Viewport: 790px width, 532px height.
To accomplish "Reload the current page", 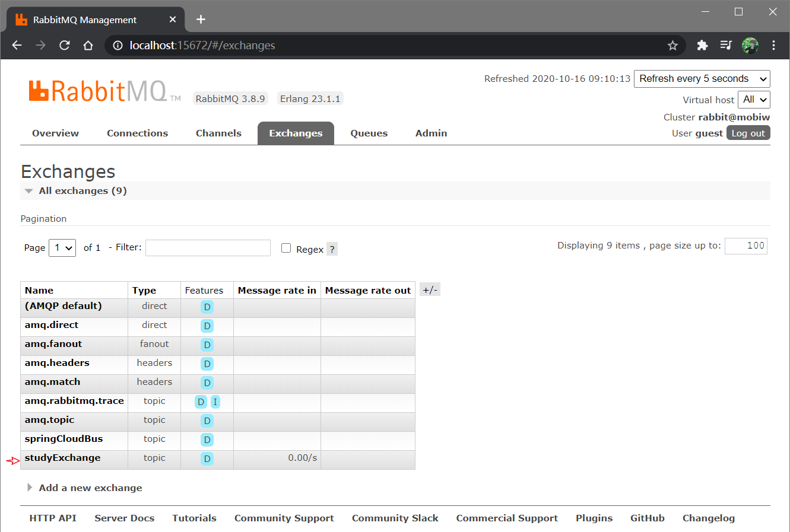I will point(65,46).
